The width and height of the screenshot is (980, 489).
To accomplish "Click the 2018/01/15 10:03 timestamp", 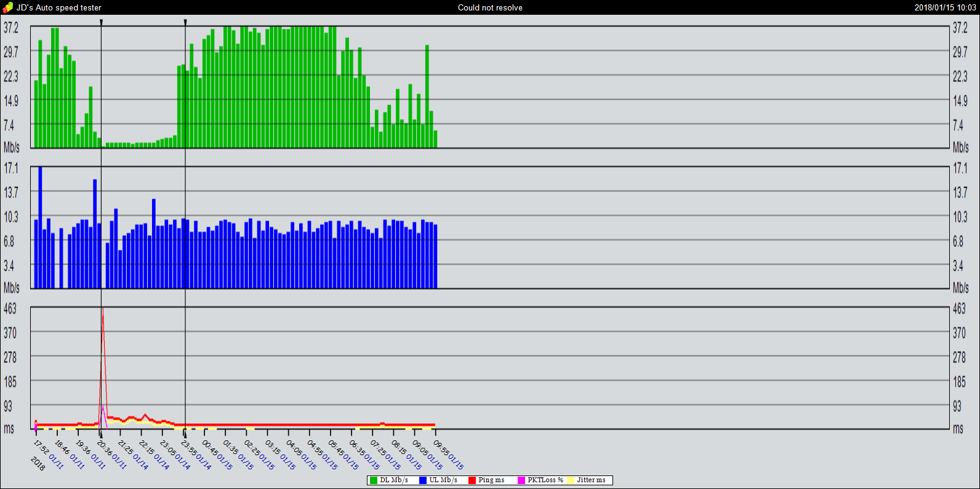I will [945, 7].
